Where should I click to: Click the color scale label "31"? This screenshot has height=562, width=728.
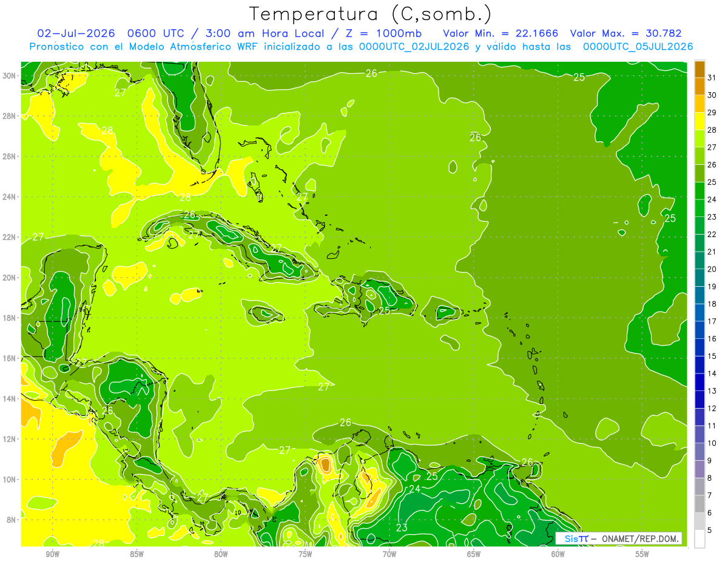[712, 77]
